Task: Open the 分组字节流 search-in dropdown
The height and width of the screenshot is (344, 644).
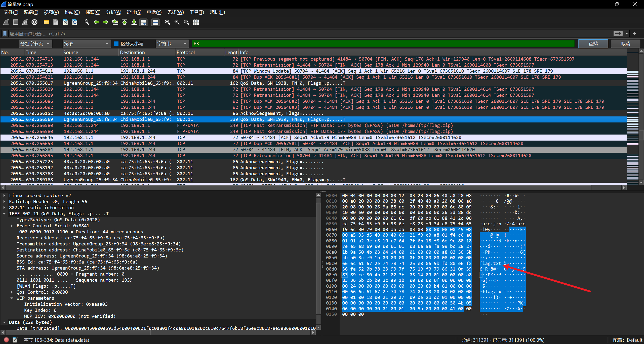Action: pos(35,44)
